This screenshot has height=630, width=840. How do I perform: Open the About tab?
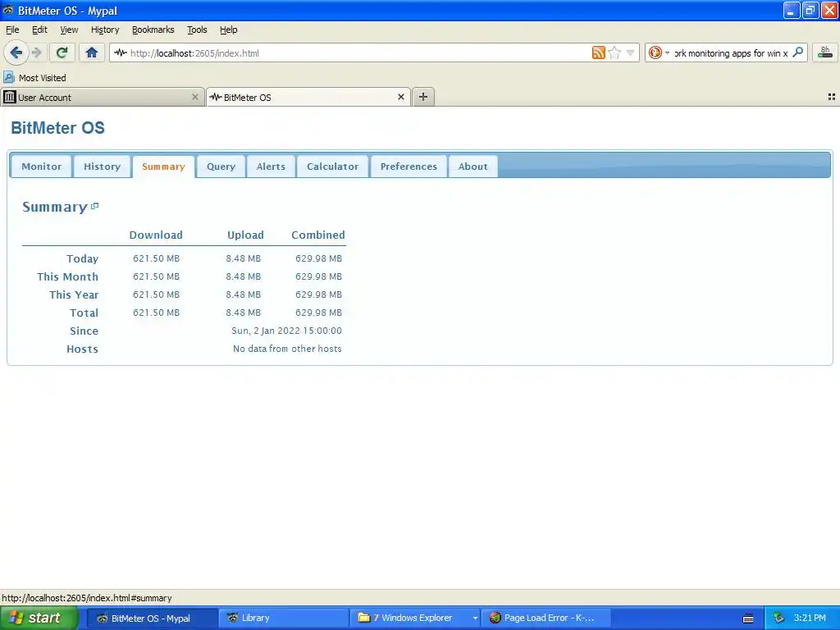472,166
